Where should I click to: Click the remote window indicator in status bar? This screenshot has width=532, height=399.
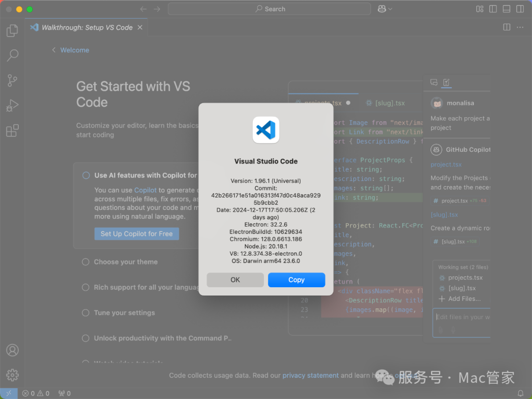8,393
